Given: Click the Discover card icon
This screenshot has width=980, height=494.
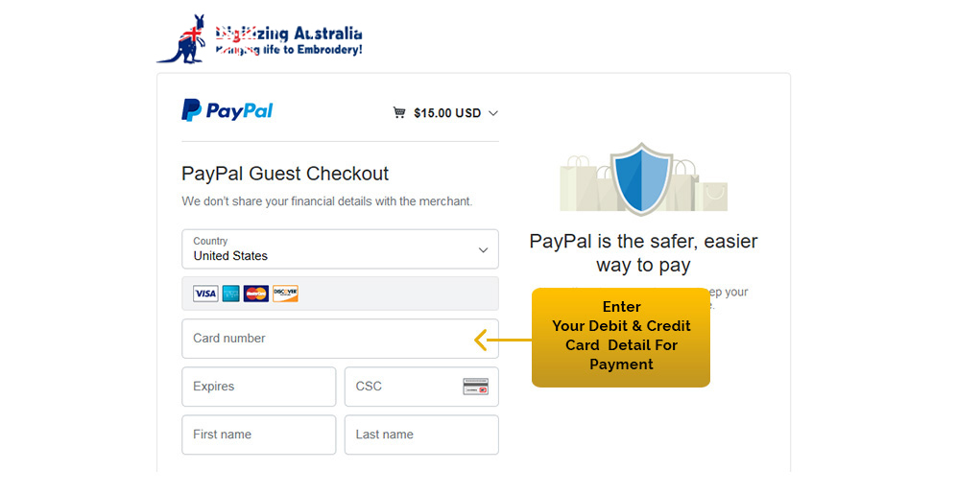Looking at the screenshot, I should pyautogui.click(x=285, y=294).
